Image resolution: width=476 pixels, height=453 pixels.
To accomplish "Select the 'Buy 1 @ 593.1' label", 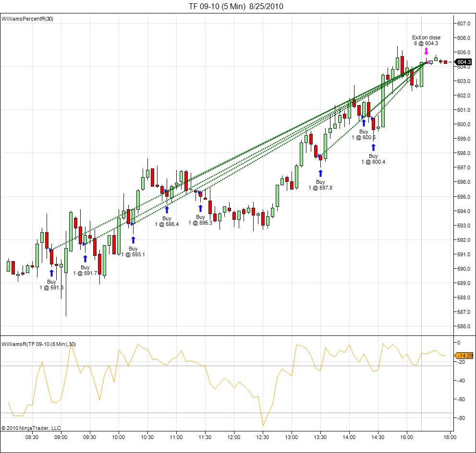I will (133, 251).
